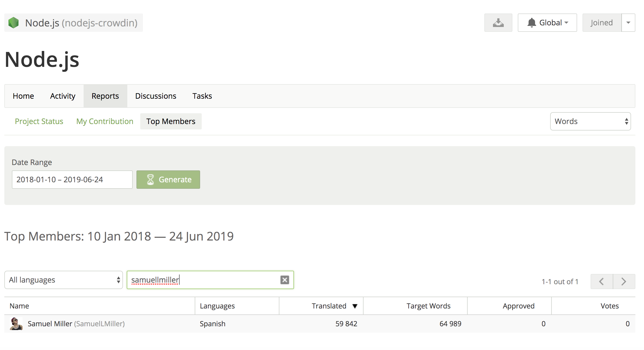This screenshot has width=644, height=350.
Task: Open the Global notifications bell dropdown
Action: [547, 23]
